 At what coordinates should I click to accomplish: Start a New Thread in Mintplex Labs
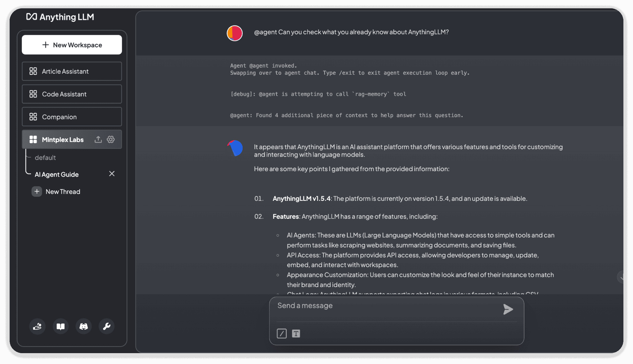pos(63,191)
